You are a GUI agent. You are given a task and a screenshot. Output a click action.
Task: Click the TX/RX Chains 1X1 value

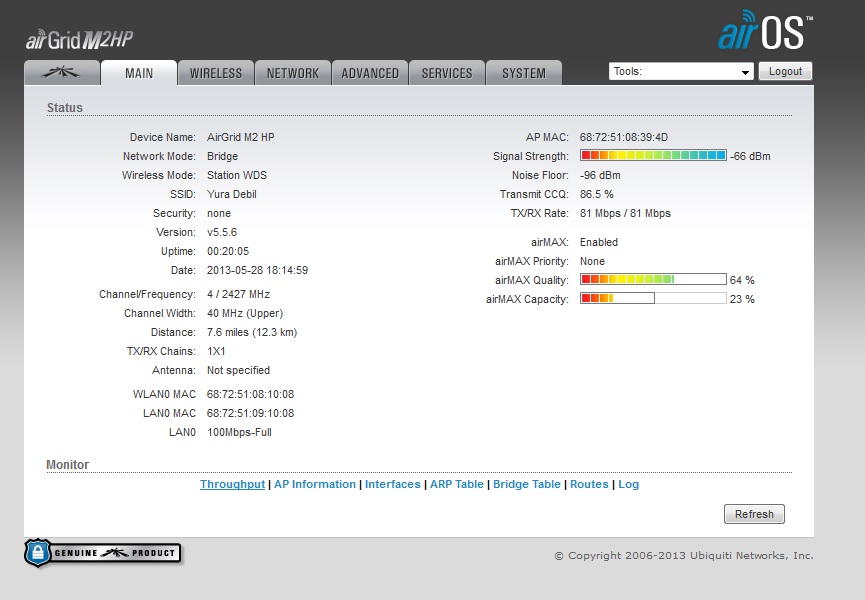(x=216, y=351)
